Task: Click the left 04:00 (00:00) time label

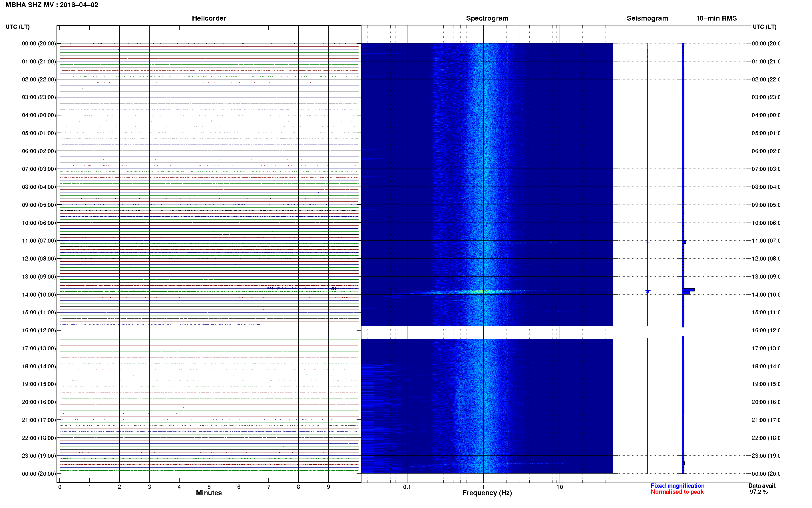Action: click(x=39, y=115)
